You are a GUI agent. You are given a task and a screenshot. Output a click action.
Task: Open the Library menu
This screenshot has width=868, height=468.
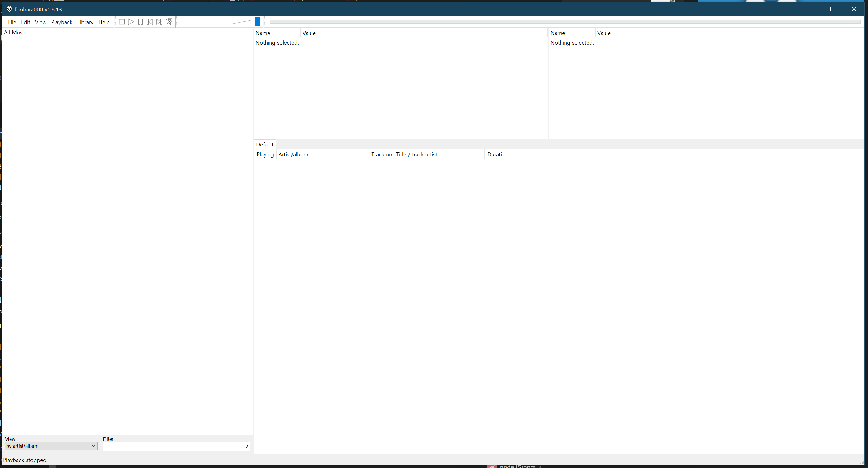(85, 22)
